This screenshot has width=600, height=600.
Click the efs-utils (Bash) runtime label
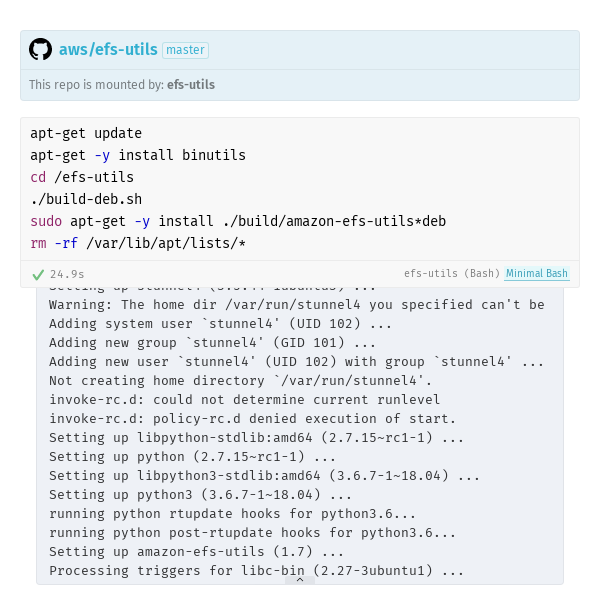pos(452,274)
